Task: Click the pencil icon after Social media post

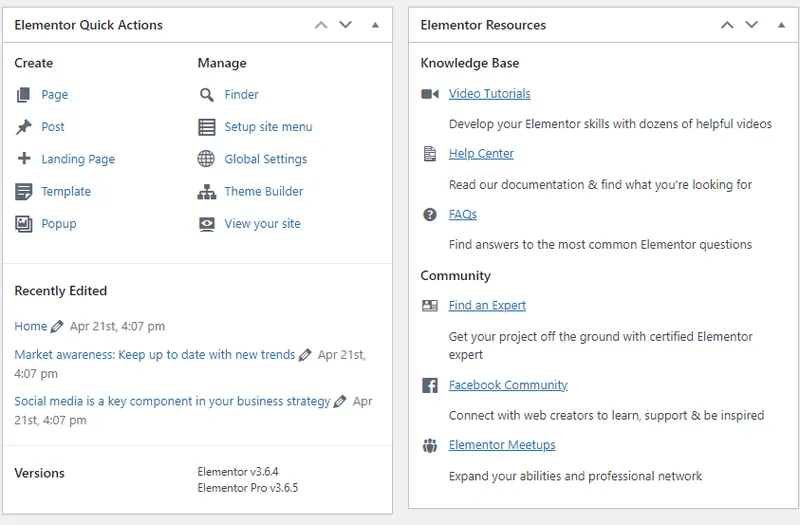Action: tap(340, 402)
